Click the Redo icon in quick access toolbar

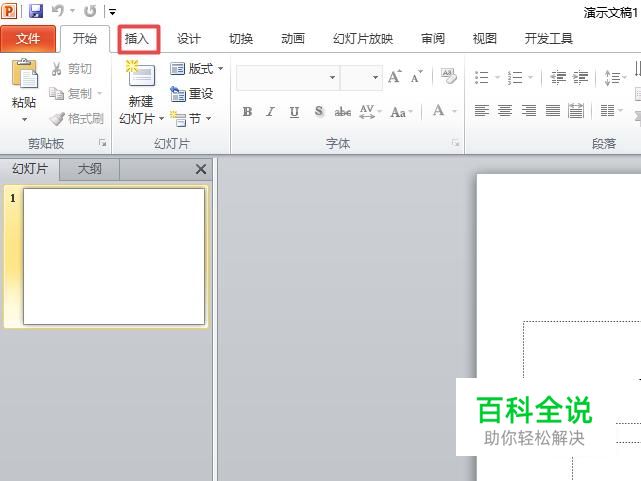pos(90,11)
